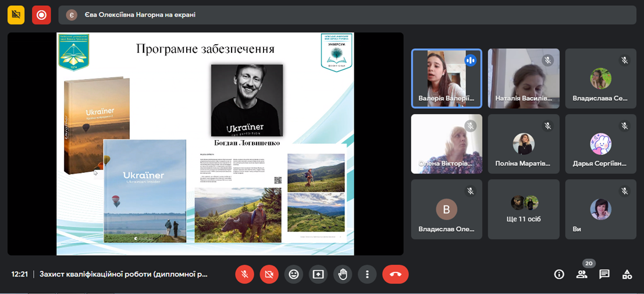Click the meeting title 'Захист кваліфікаційної роботи'
The image size is (644, 294).
pyautogui.click(x=123, y=274)
